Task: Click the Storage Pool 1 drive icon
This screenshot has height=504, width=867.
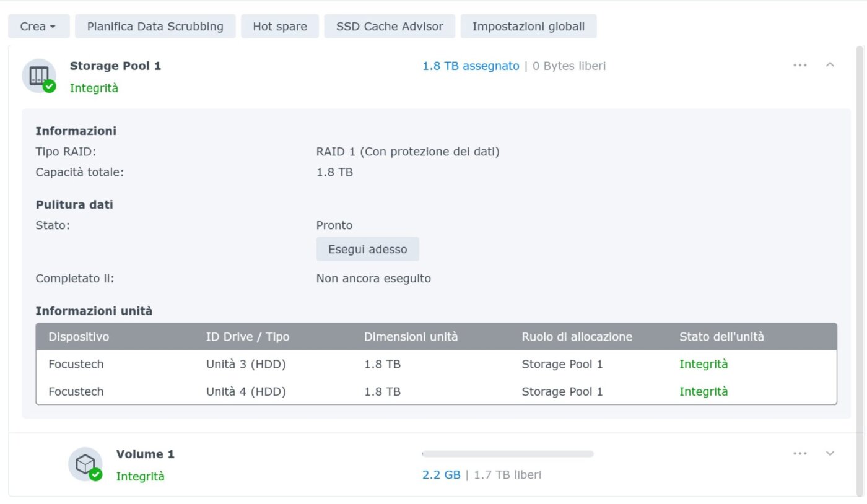Action: 38,75
